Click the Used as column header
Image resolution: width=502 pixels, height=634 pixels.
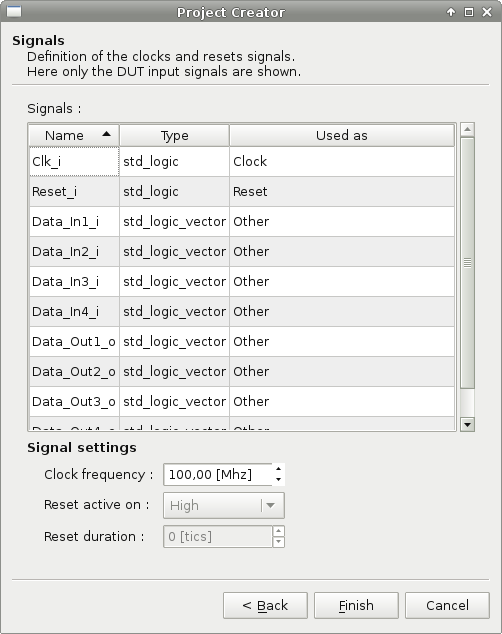(x=342, y=135)
